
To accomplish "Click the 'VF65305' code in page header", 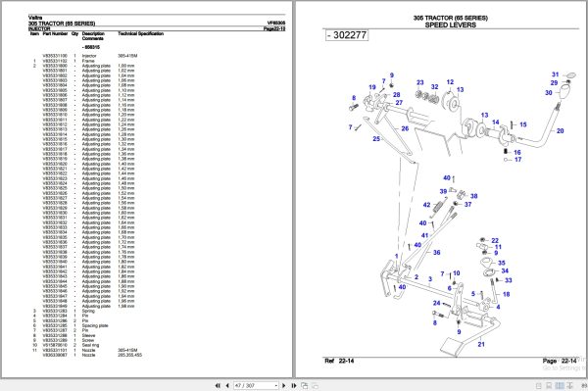I will tap(276, 24).
